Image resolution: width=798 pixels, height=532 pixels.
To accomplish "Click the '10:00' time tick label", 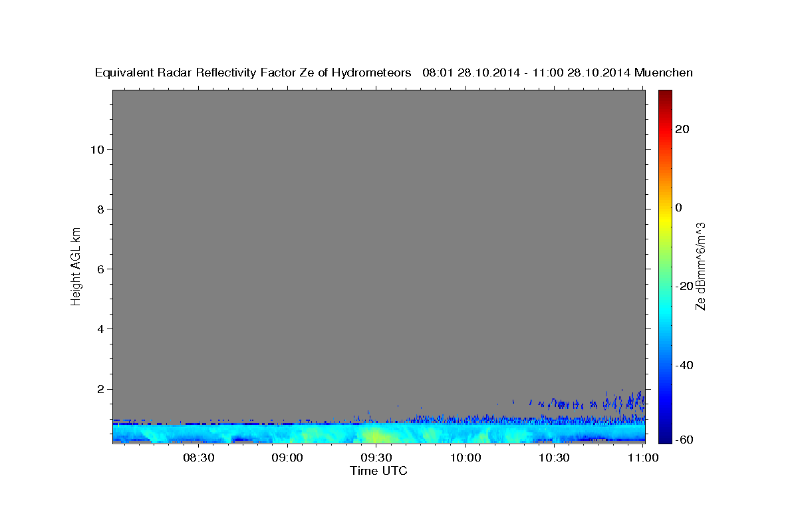I will pyautogui.click(x=465, y=458).
